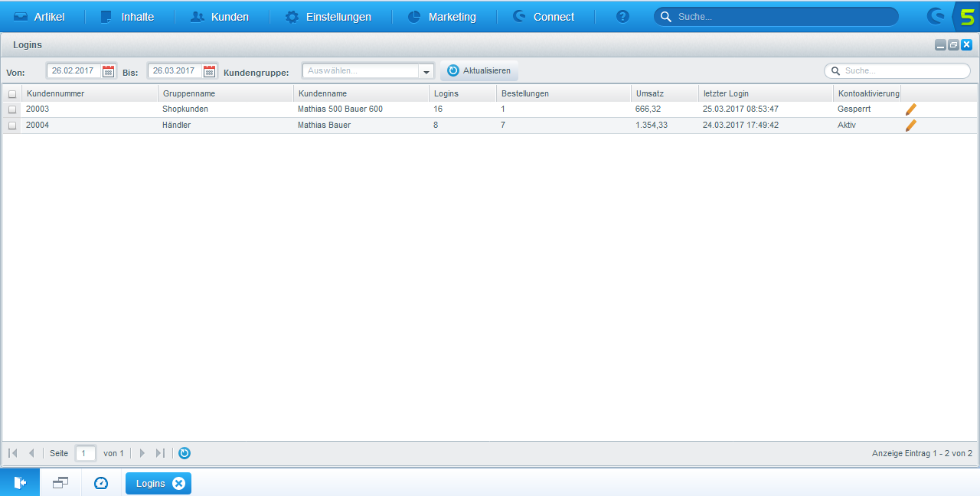Reload the grid via the paging refresh icon
Screen dimensions: 980x496
[185, 453]
